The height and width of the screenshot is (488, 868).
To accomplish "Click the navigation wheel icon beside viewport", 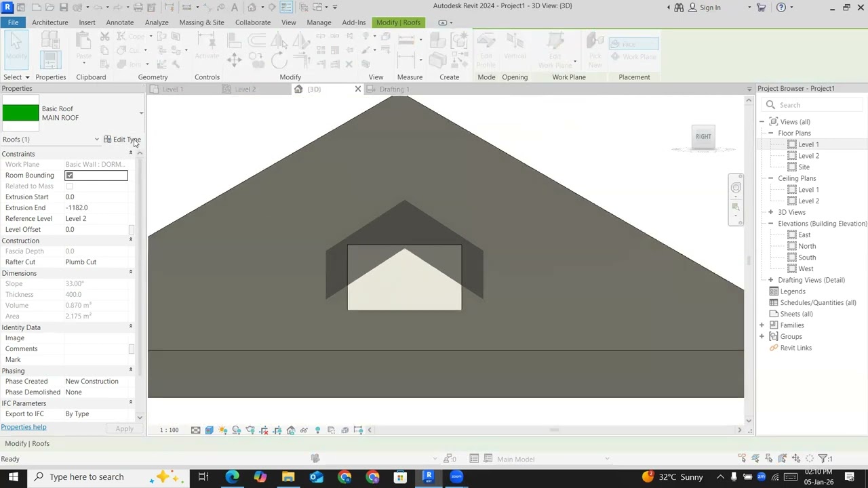I will [x=736, y=188].
